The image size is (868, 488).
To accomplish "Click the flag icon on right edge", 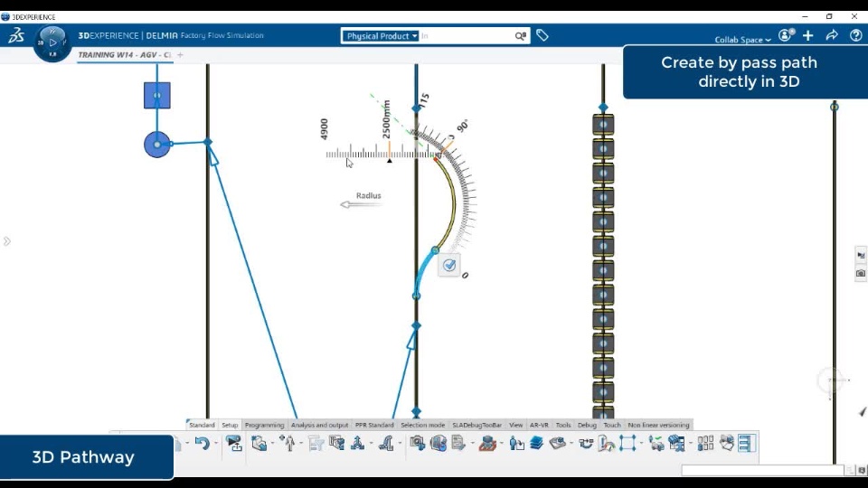I will [861, 255].
